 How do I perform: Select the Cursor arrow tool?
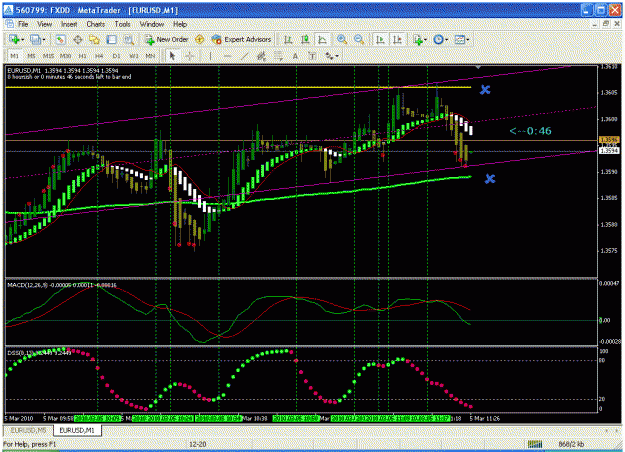[172, 56]
